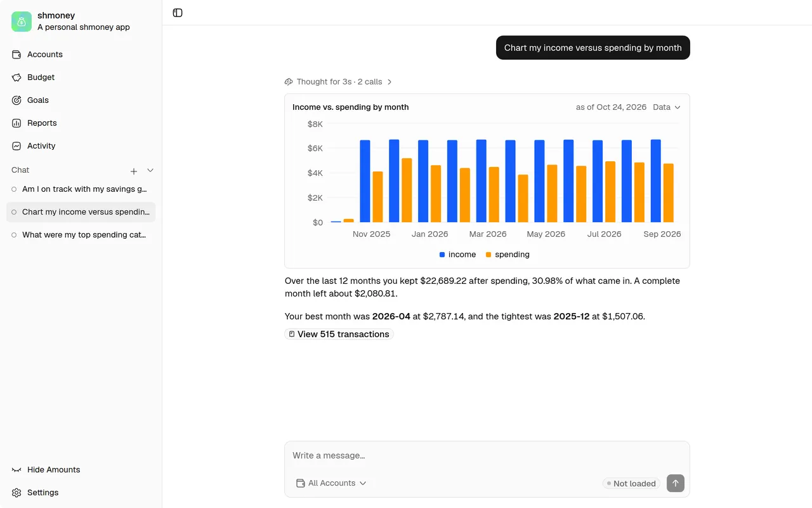This screenshot has height=508, width=812.
Task: Open the Settings page
Action: (x=81, y=493)
